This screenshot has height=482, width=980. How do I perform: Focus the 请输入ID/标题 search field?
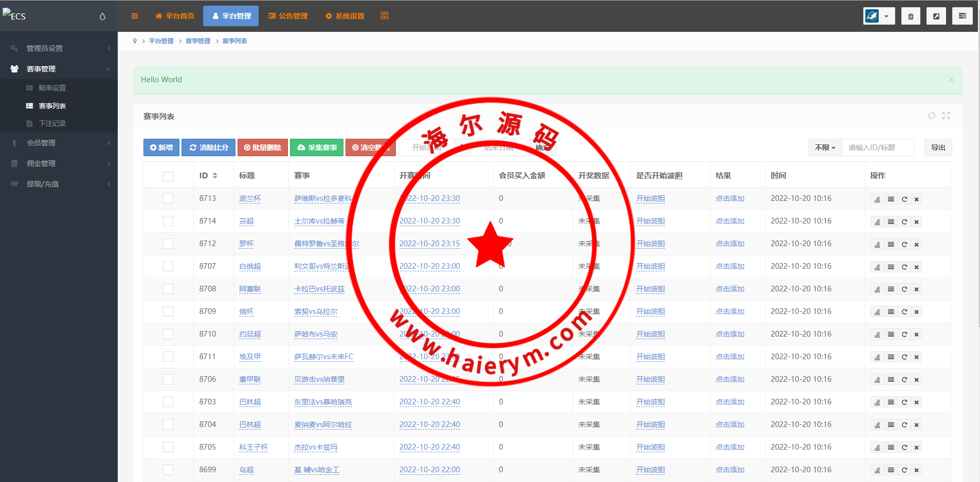tap(877, 147)
